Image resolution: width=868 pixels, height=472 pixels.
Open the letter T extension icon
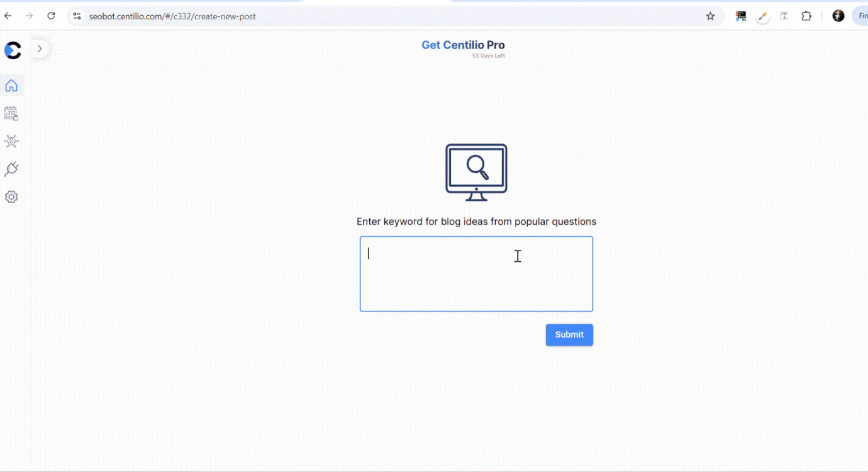784,16
